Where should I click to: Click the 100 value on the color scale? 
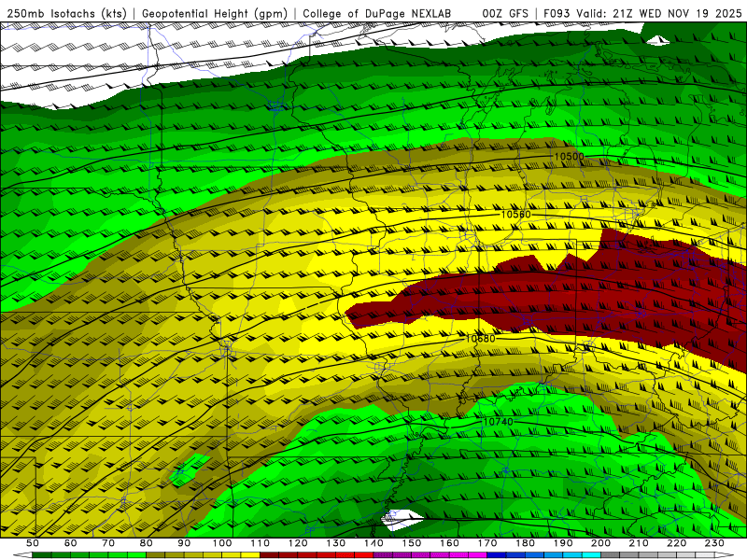[x=222, y=543]
